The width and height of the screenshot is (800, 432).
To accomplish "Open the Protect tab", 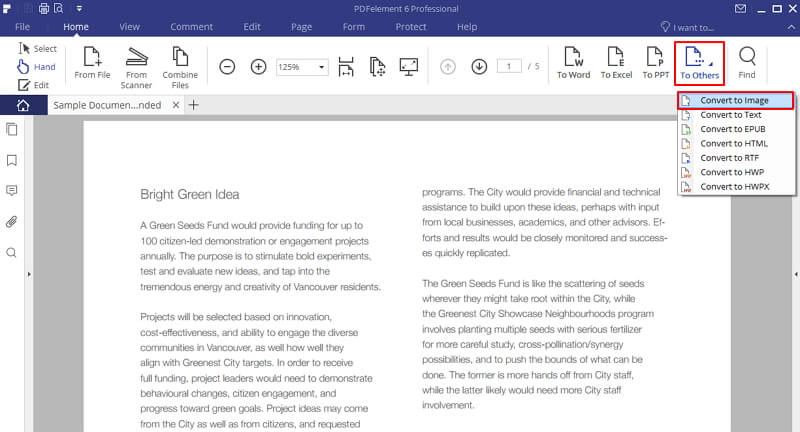I will coord(411,27).
